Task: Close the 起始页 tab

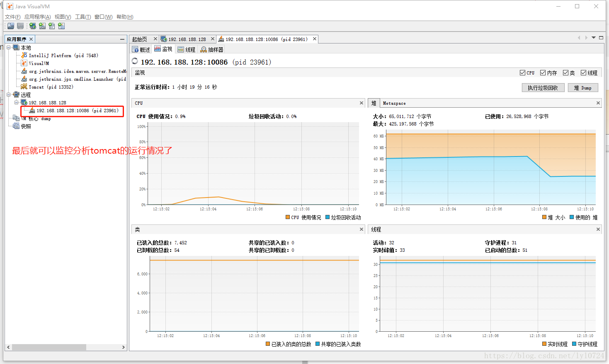Action: [155, 39]
